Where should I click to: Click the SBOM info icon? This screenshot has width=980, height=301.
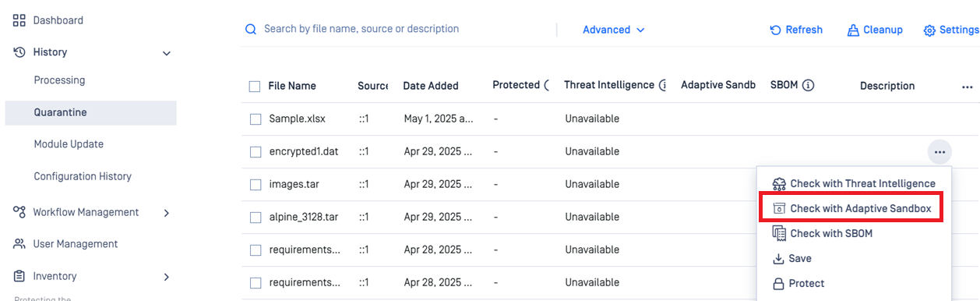click(808, 86)
